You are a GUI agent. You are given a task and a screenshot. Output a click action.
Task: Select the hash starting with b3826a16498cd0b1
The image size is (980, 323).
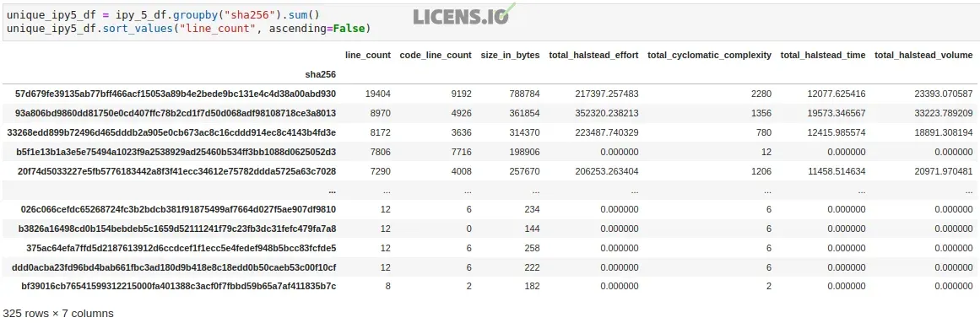tap(177, 229)
